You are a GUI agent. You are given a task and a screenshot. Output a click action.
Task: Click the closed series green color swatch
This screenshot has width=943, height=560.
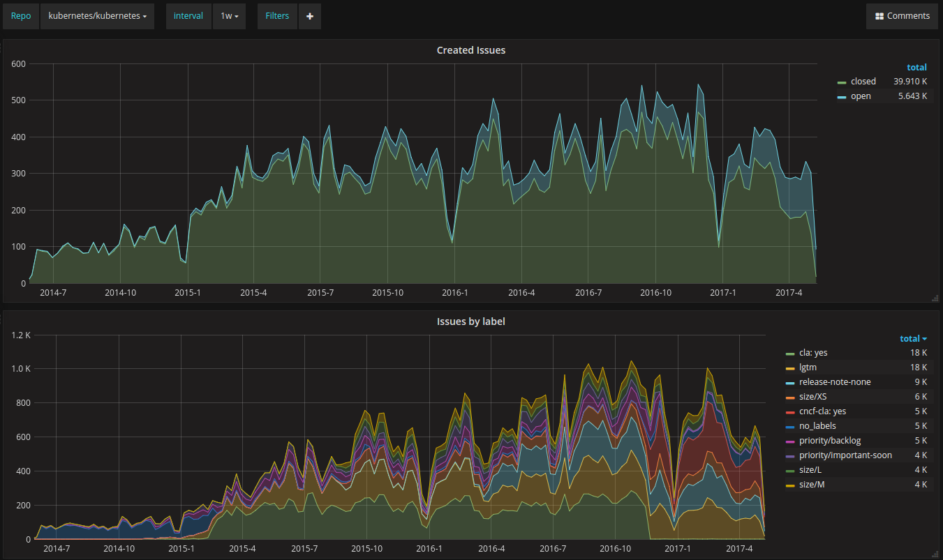[x=842, y=82]
